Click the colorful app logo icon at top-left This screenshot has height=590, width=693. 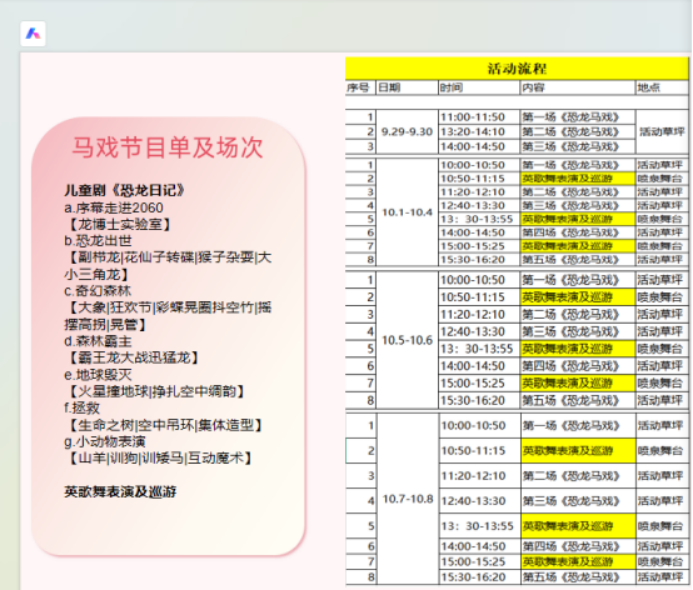pyautogui.click(x=33, y=33)
